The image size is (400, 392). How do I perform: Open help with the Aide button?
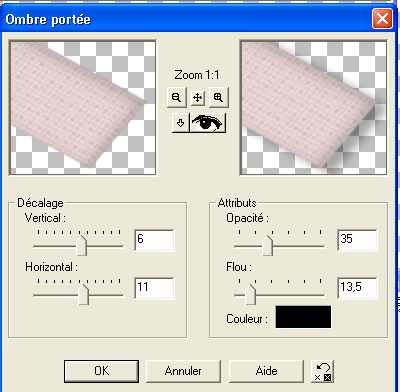tap(266, 371)
